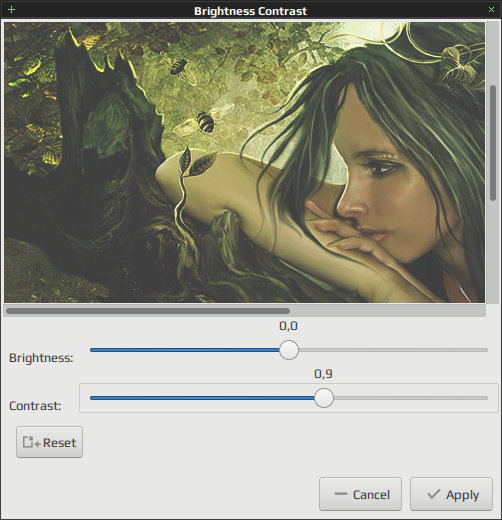Click the horizontal scrollbar under the preview
The image size is (502, 520).
148,311
